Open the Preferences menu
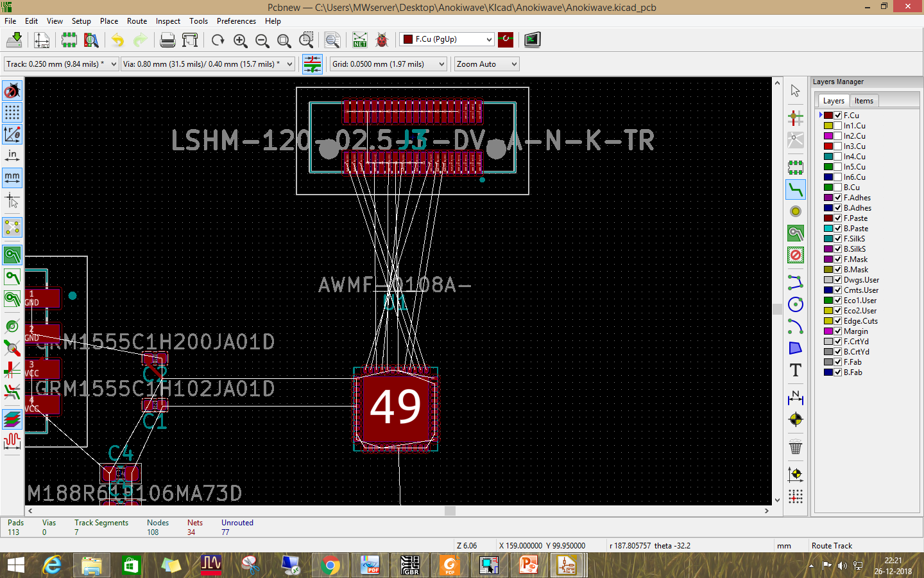The height and width of the screenshot is (578, 924). (x=236, y=21)
